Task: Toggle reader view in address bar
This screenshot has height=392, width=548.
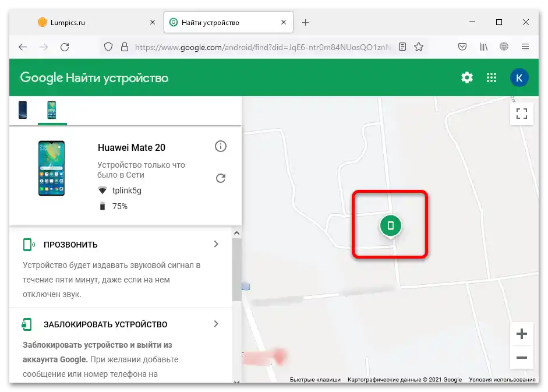Action: 402,47
